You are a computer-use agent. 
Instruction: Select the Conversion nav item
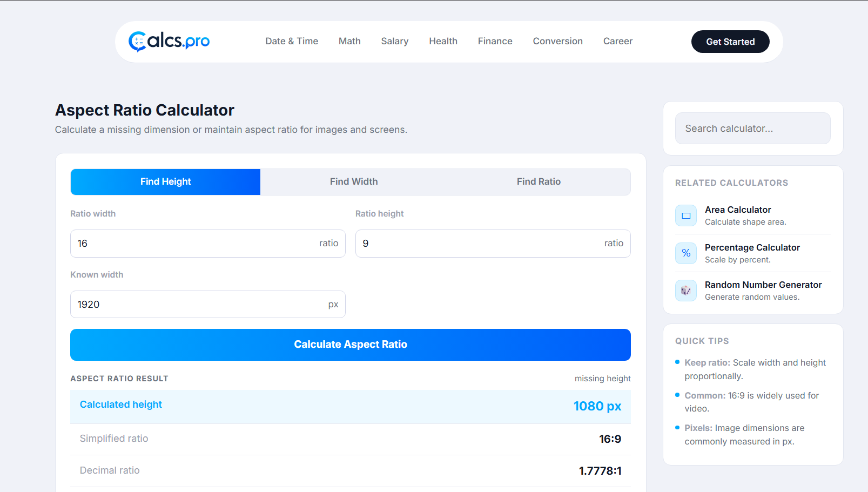[x=557, y=41]
